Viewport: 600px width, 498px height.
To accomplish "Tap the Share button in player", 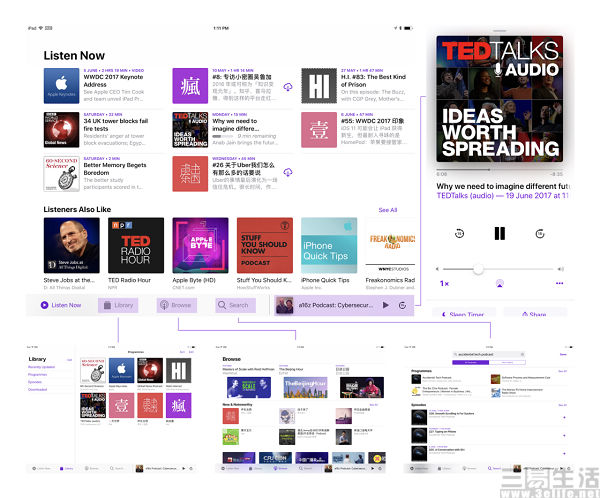I will [535, 314].
